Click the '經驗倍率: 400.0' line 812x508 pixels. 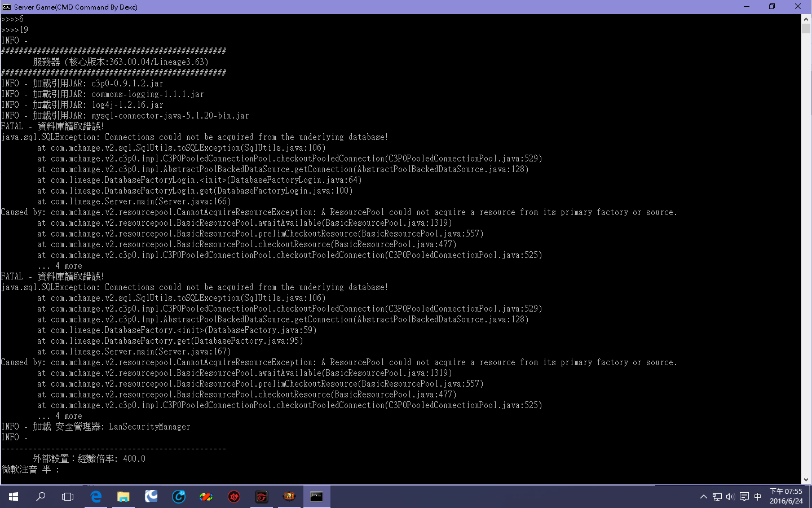89,459
